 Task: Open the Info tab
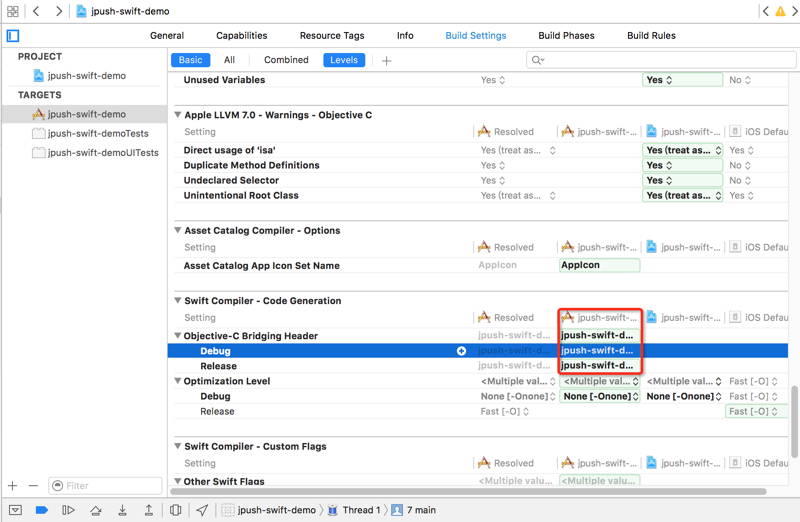click(x=405, y=36)
